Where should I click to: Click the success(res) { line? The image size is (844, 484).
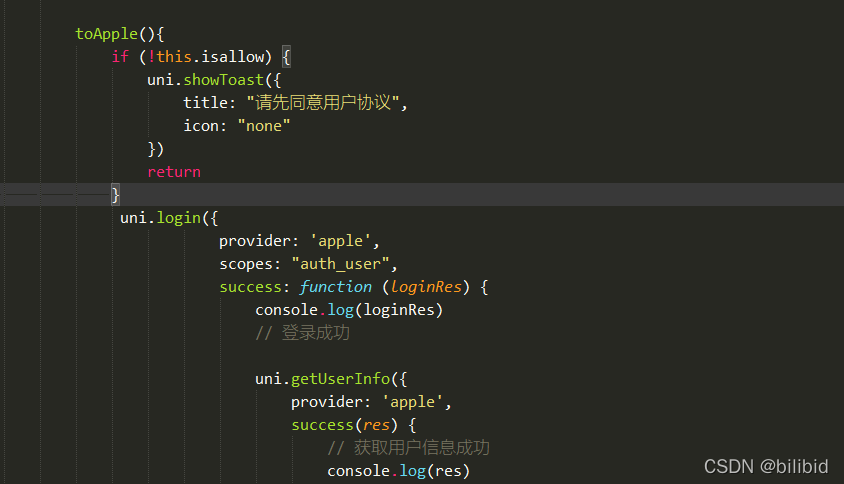coord(354,425)
